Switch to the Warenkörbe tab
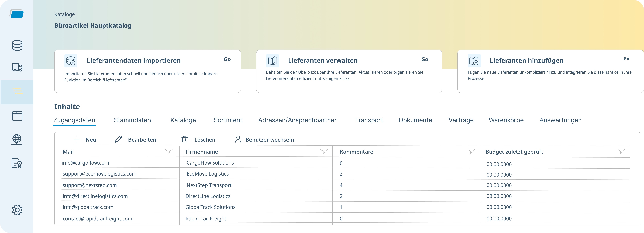This screenshot has height=233, width=644. 506,120
